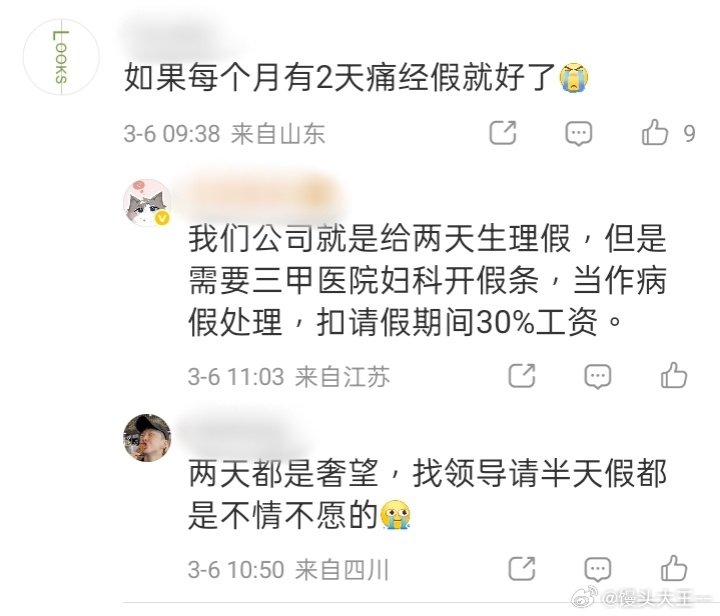Open the cat avatar user's profile
720x616 pixels.
click(147, 203)
